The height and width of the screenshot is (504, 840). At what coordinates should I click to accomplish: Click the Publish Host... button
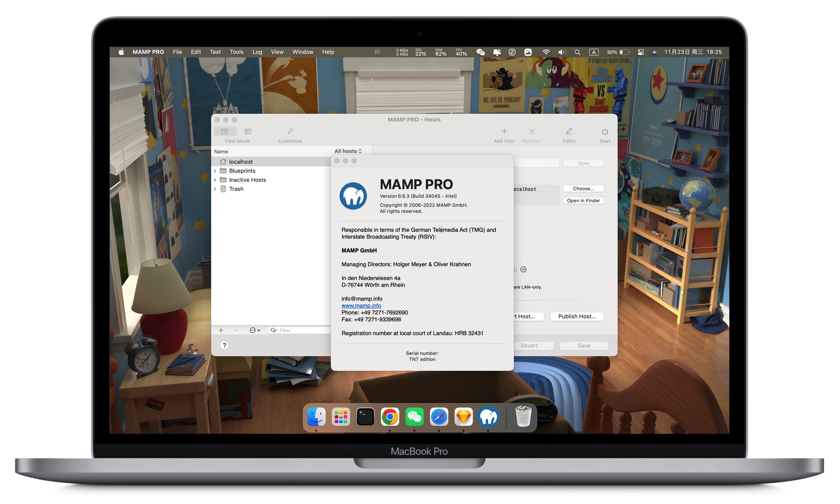click(577, 316)
